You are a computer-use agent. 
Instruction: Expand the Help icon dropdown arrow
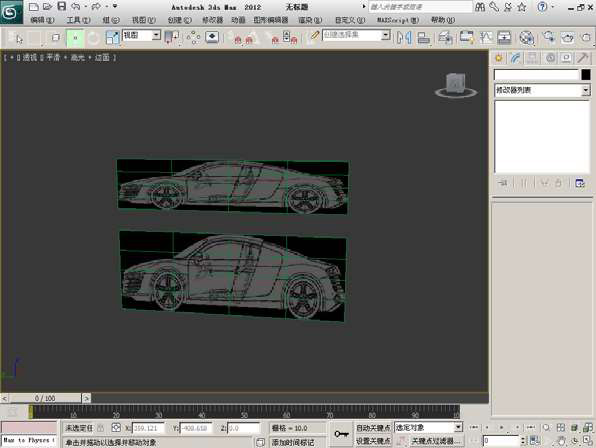(552, 6)
